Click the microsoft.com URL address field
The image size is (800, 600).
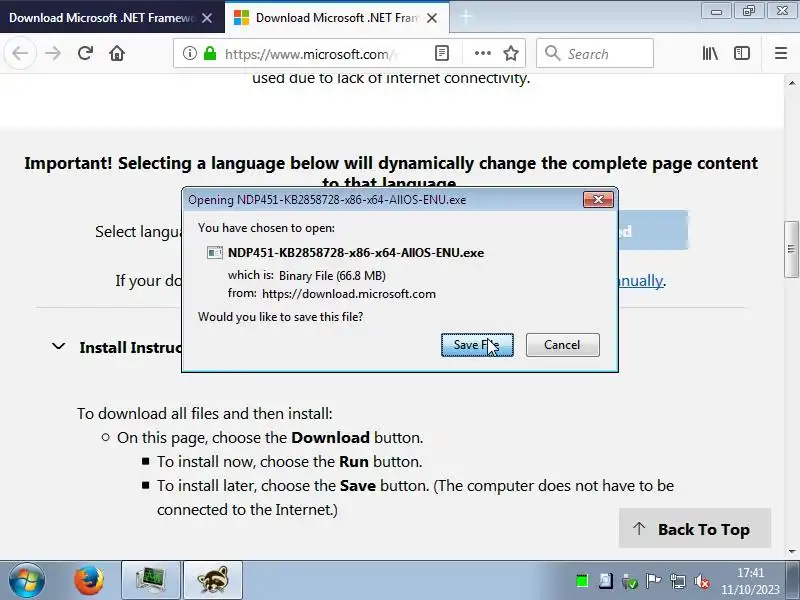[311, 54]
